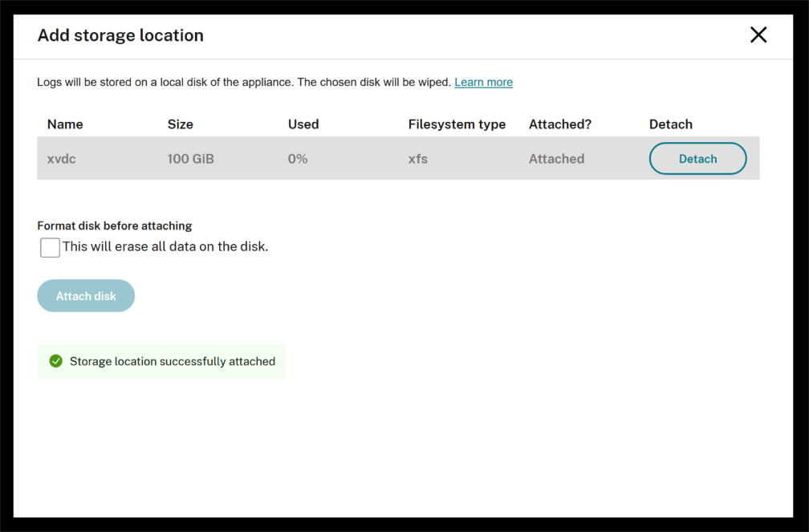The height and width of the screenshot is (532, 809).
Task: Enable the format disk checkbox
Action: (x=50, y=247)
